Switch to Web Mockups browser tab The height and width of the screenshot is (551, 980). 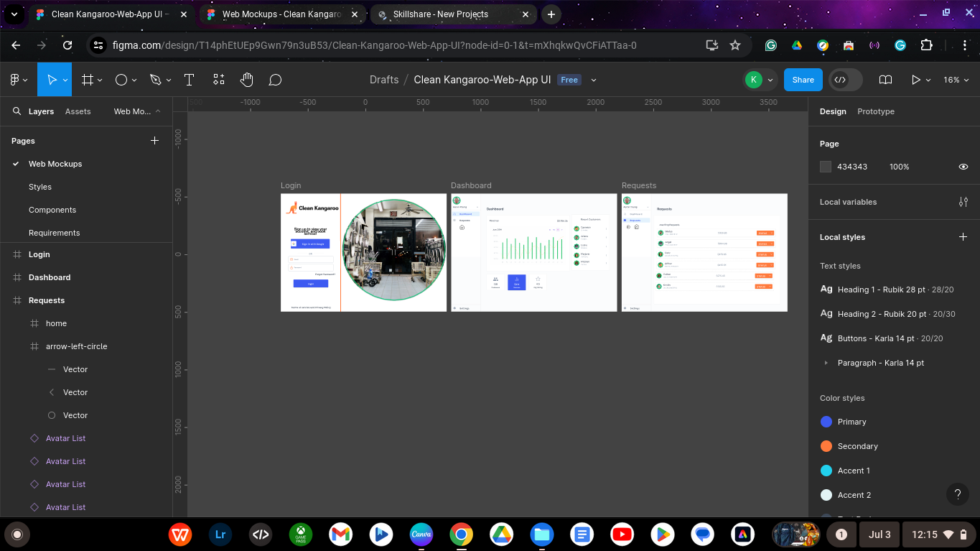coord(280,14)
